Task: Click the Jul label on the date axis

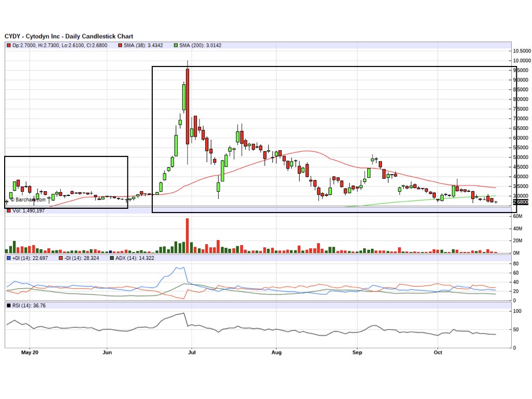Action: 192,352
